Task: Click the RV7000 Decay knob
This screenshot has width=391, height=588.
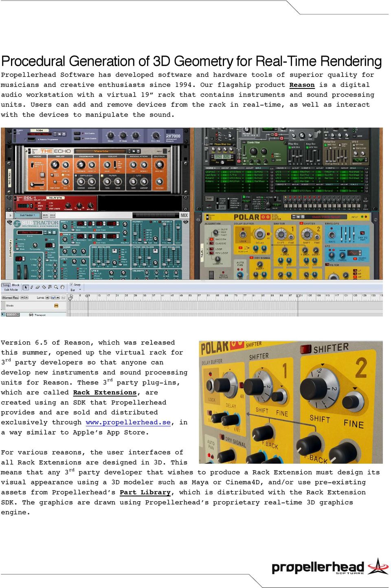Action: pyautogui.click(x=110, y=135)
